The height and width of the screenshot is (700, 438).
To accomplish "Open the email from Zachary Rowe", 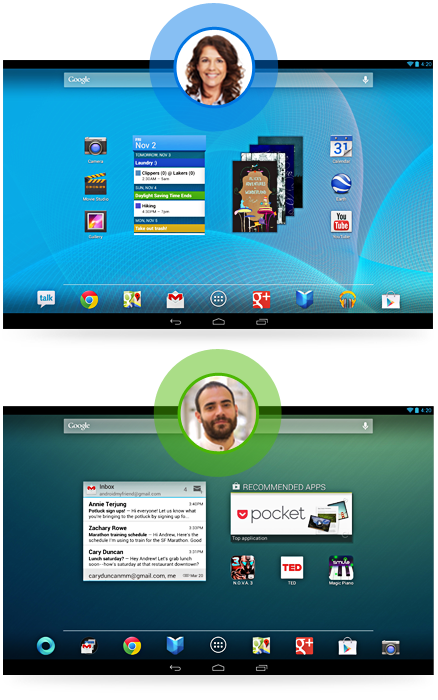I will [x=145, y=534].
